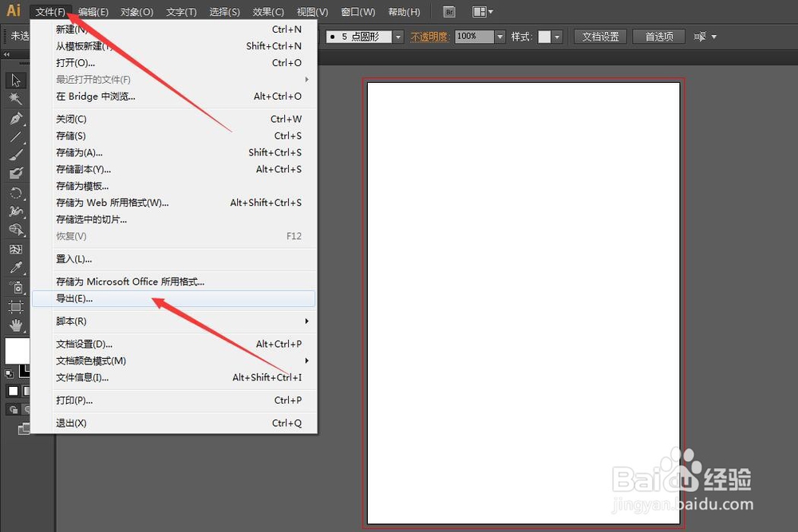
Task: Expand the 样式 style dropdown
Action: (x=556, y=36)
